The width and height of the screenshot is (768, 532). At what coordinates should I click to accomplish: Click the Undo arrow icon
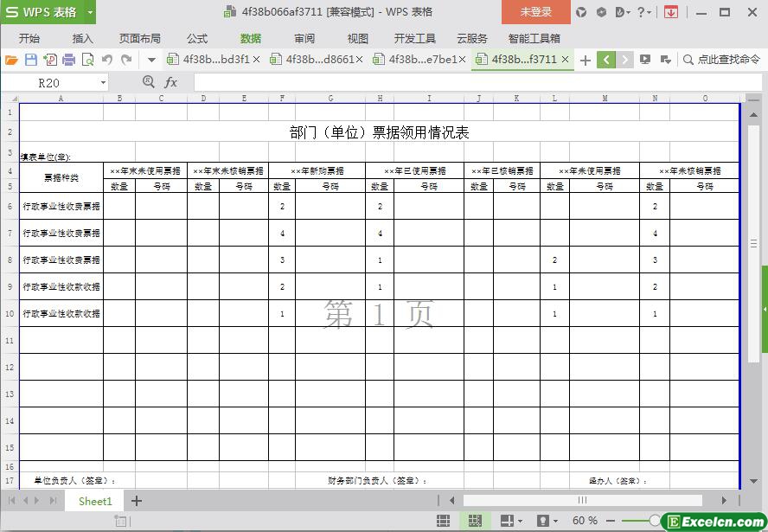click(x=107, y=60)
